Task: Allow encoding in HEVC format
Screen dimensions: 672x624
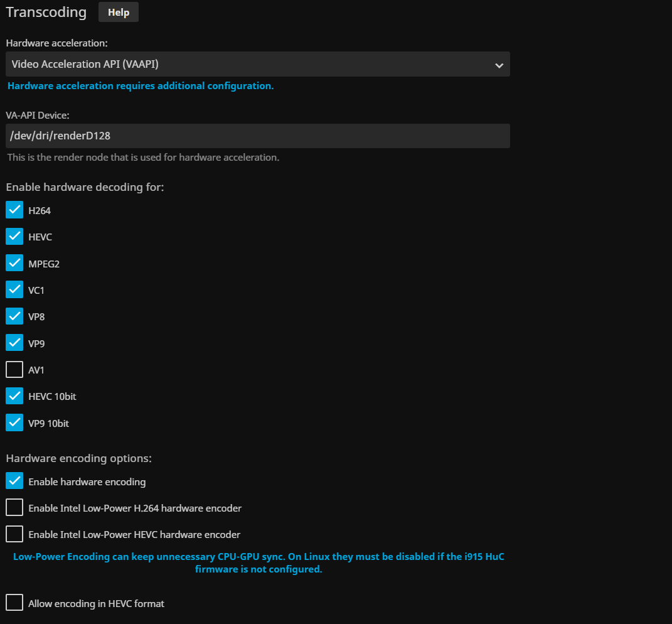Action: click(x=14, y=603)
